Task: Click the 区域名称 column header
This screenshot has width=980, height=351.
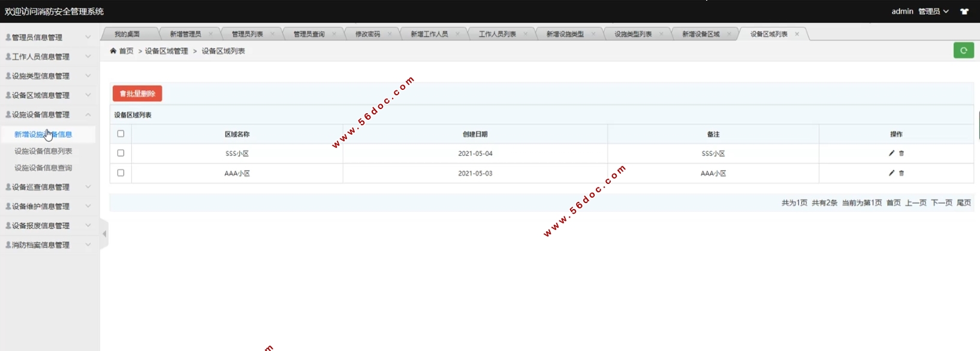Action: coord(237,134)
